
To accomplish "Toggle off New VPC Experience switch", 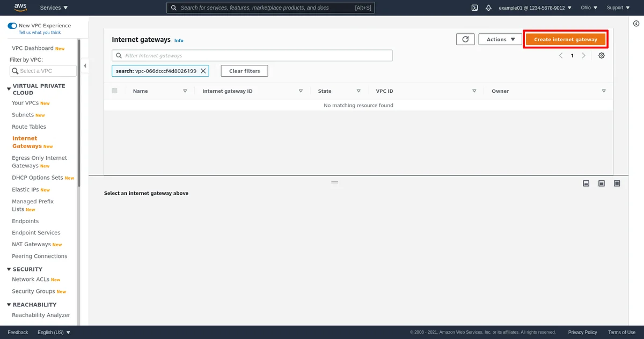I will point(12,26).
